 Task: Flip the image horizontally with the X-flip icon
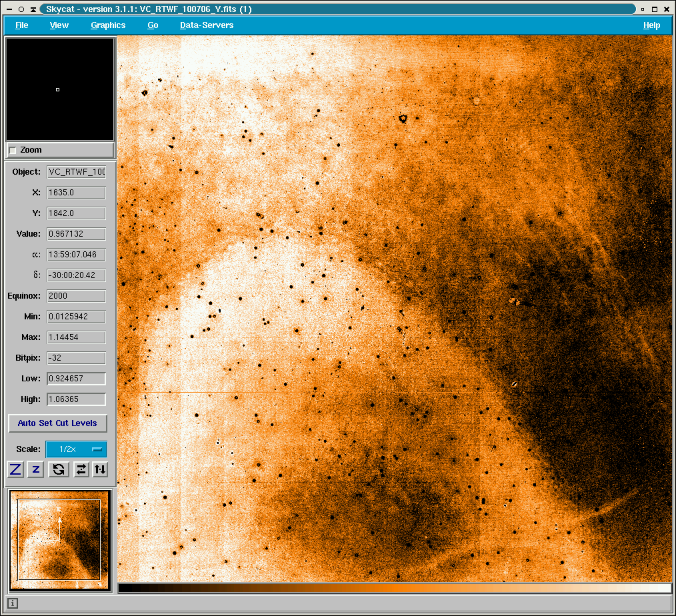coord(81,469)
